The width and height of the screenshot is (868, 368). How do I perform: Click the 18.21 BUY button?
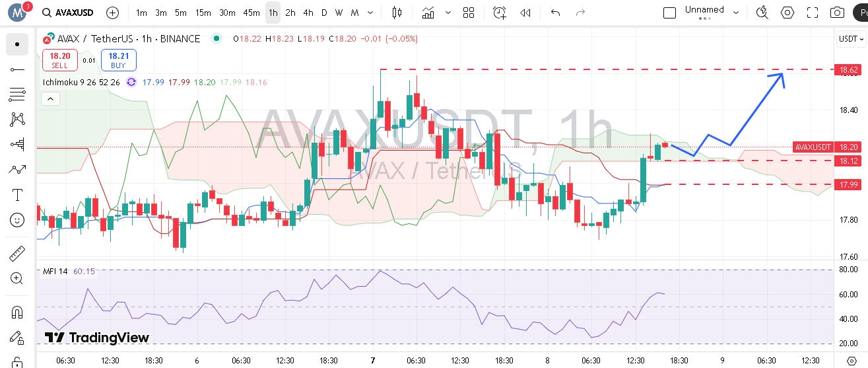[x=119, y=60]
